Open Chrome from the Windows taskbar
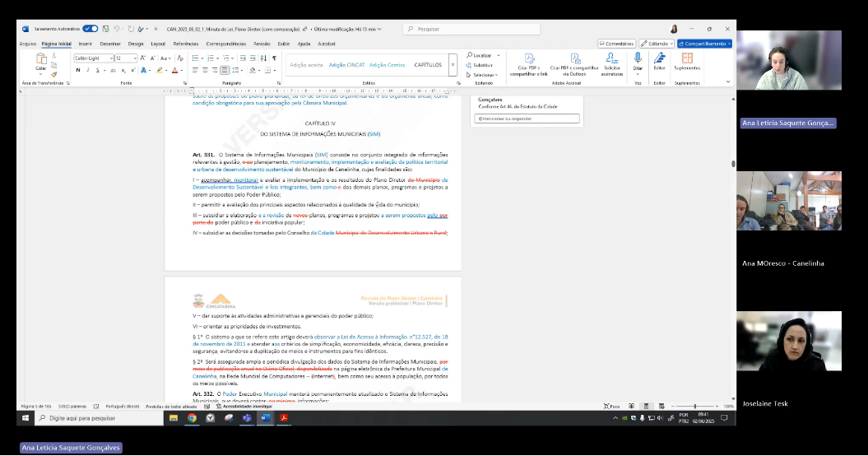This screenshot has height=456, width=868. pyautogui.click(x=192, y=418)
